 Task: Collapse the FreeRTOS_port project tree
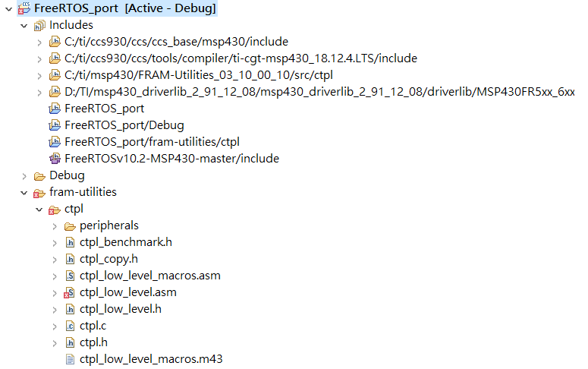(x=8, y=8)
